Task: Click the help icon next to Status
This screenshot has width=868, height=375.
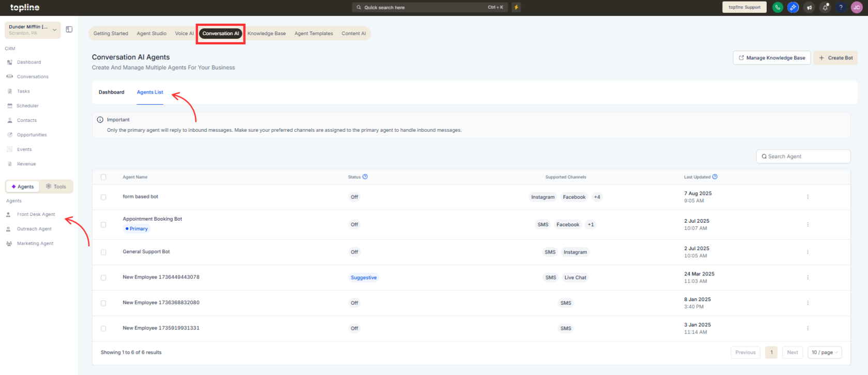Action: point(365,177)
